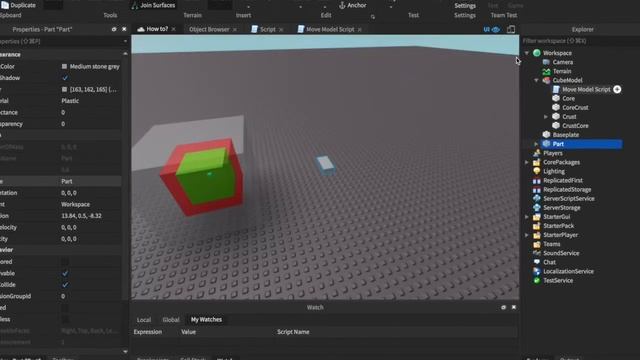Click the ReplicatedFirst icon
Viewport: 640px width, 360px height.
[x=537, y=180]
